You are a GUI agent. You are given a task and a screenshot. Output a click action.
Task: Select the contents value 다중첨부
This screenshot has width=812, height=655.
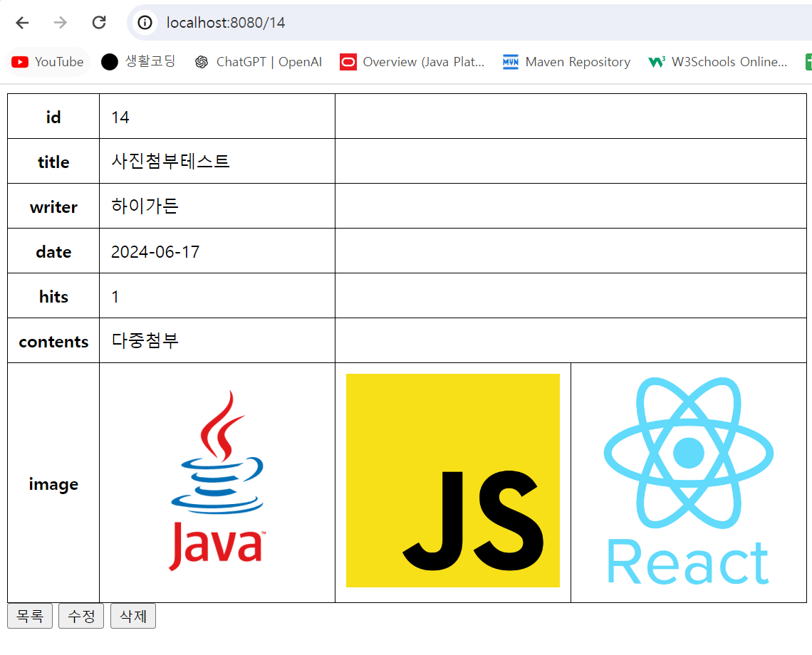145,340
